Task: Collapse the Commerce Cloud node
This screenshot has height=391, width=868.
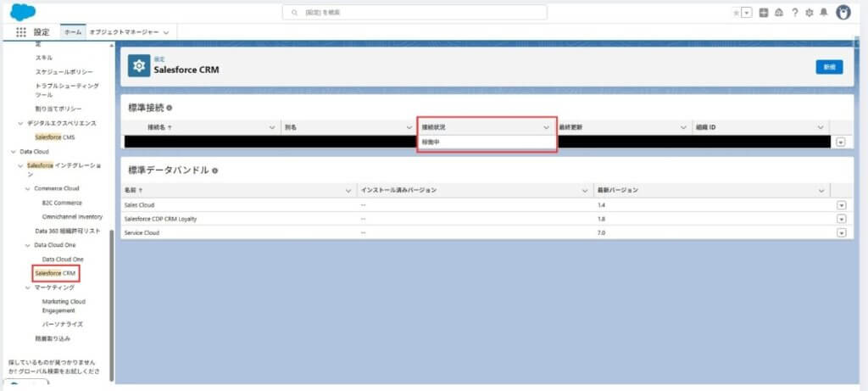Action: point(28,188)
